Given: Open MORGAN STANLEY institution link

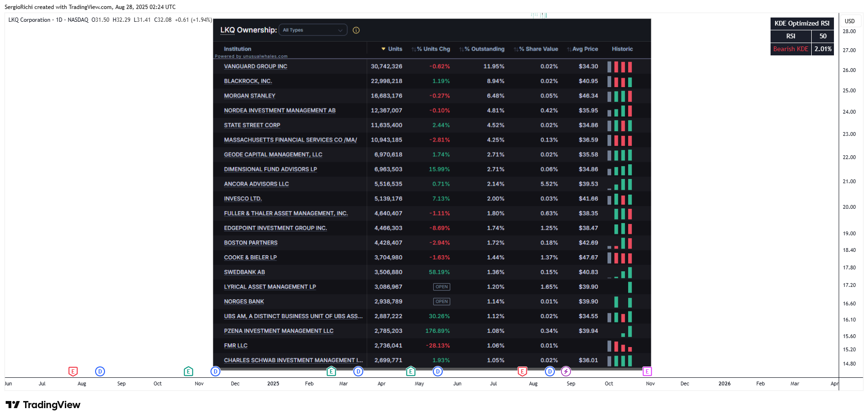Looking at the screenshot, I should pyautogui.click(x=249, y=96).
